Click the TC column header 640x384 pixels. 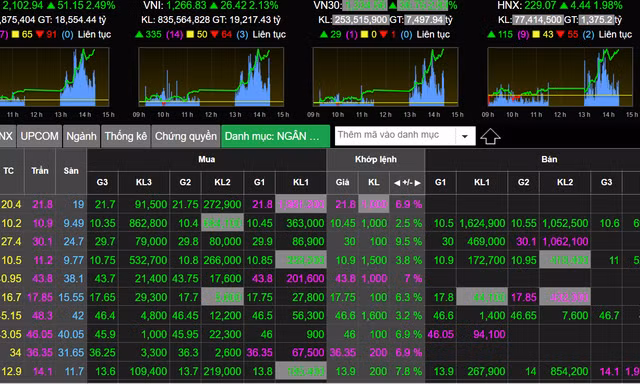9,171
